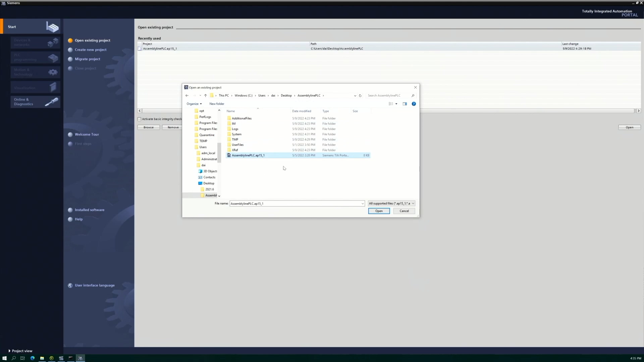This screenshot has width=644, height=362.
Task: Select the Migrate project option
Action: point(87,59)
